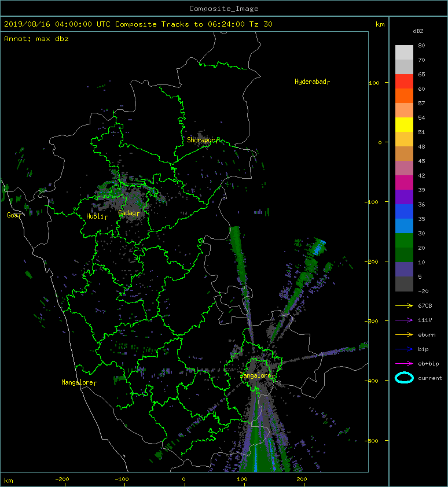Click the blue bip arrow legend icon
This screenshot has height=487, width=448.
pos(404,349)
